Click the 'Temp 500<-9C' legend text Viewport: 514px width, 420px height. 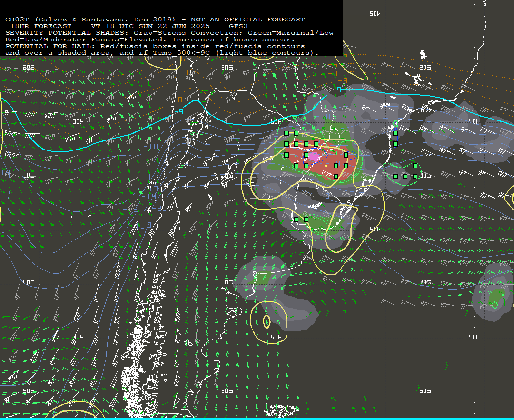click(x=181, y=53)
